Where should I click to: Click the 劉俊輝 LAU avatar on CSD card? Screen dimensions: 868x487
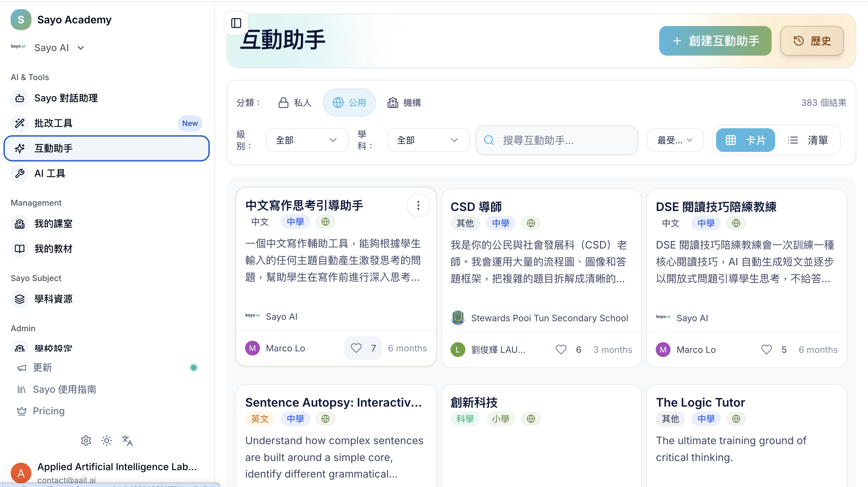click(x=458, y=350)
